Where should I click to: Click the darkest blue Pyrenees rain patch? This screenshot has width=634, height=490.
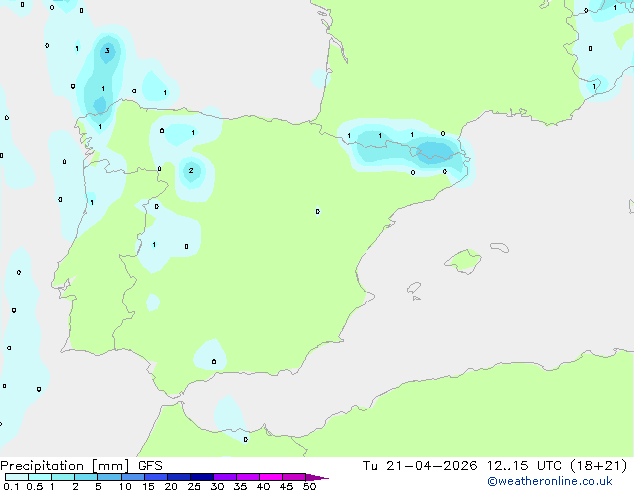tap(433, 152)
